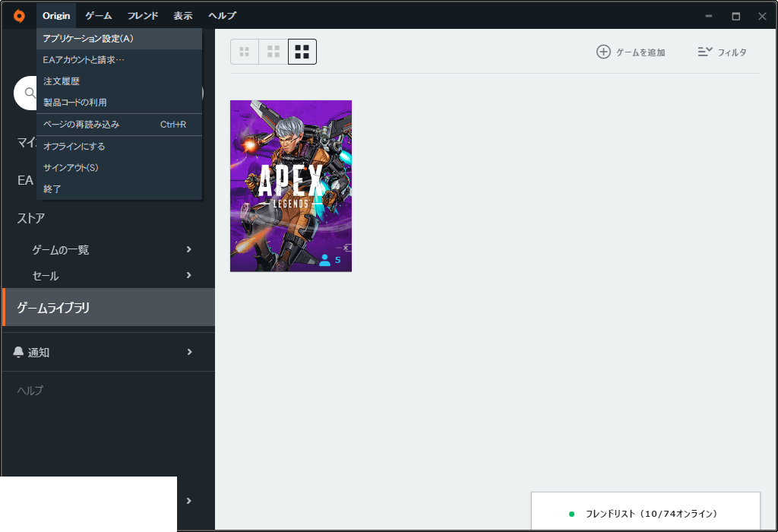Viewport: 778px width, 532px height.
Task: Choose 終了 menu entry
Action: pyautogui.click(x=119, y=189)
